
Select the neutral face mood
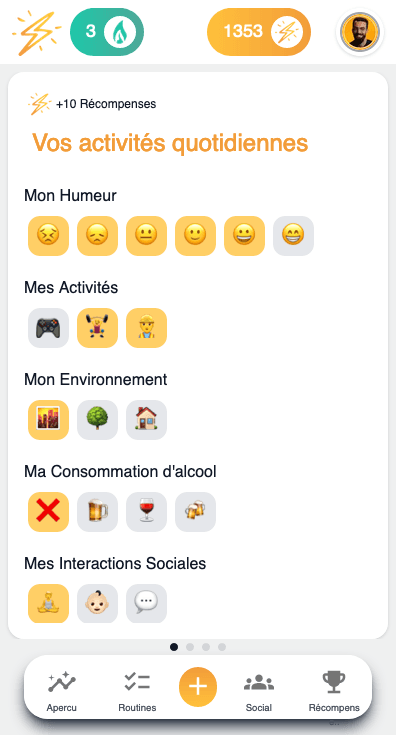[146, 236]
